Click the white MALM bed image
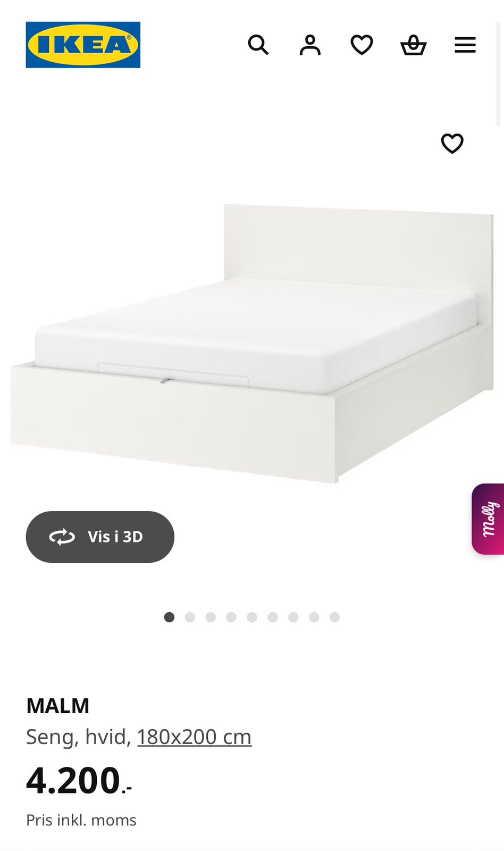504x851 pixels. point(252,344)
